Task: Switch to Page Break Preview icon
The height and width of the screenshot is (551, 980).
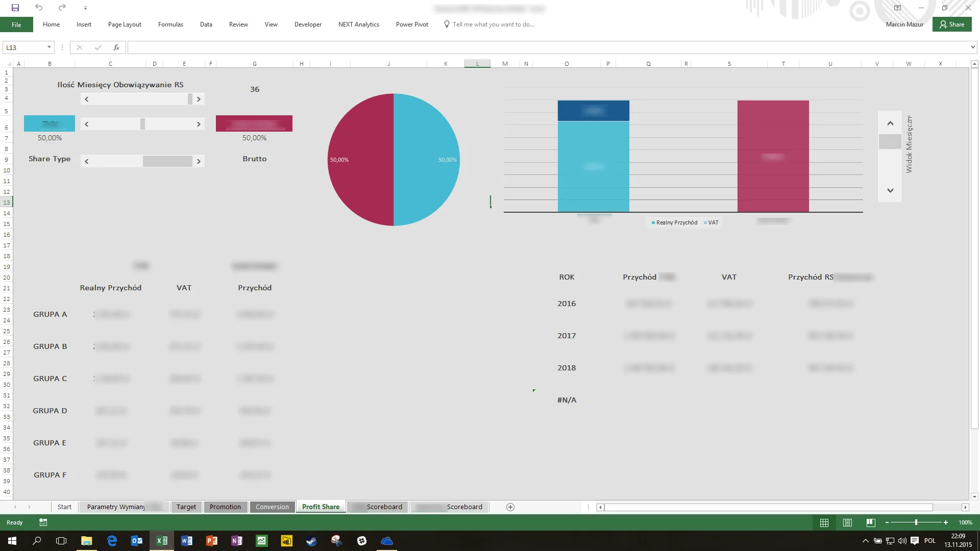Action: point(871,522)
